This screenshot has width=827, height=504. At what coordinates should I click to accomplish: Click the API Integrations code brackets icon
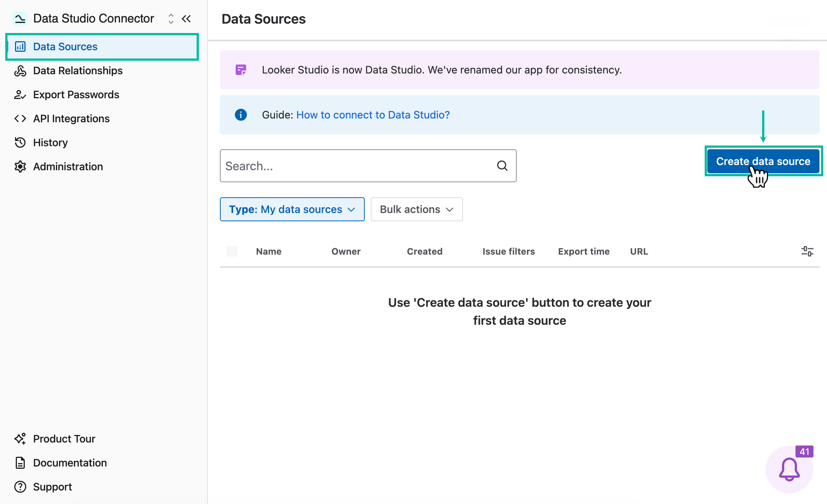[x=20, y=118]
